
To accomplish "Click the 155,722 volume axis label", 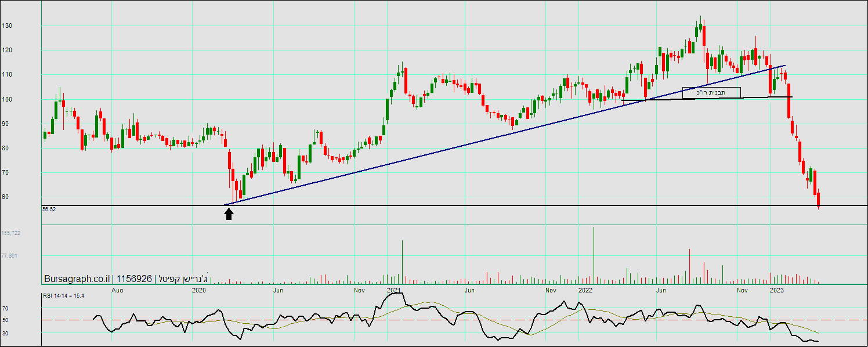I will point(12,233).
